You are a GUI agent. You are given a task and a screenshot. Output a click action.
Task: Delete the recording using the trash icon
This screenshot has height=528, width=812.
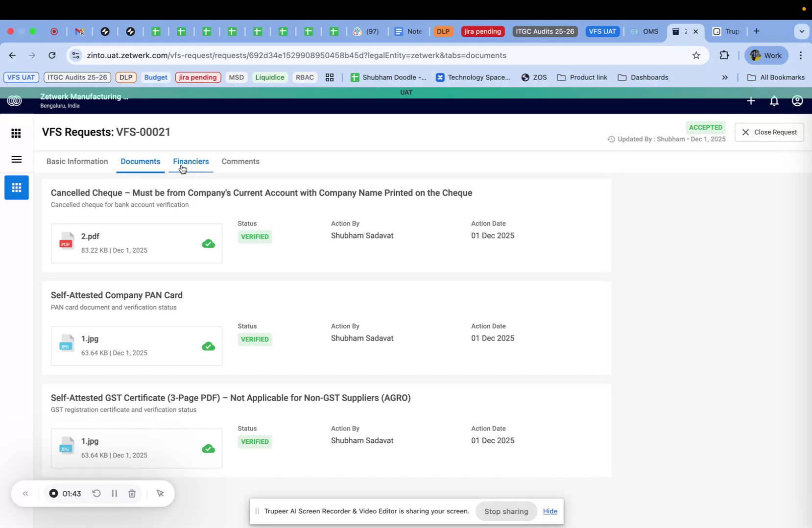[x=132, y=493]
